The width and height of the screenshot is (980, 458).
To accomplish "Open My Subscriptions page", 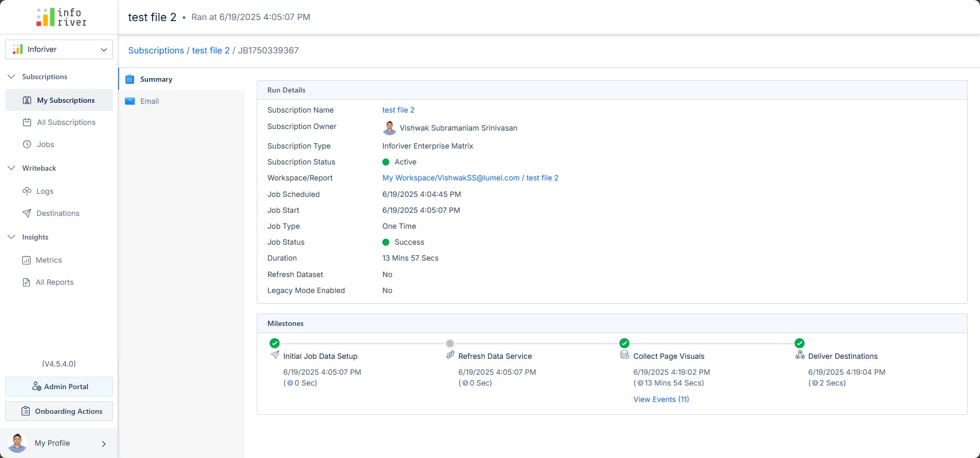I will [x=59, y=100].
